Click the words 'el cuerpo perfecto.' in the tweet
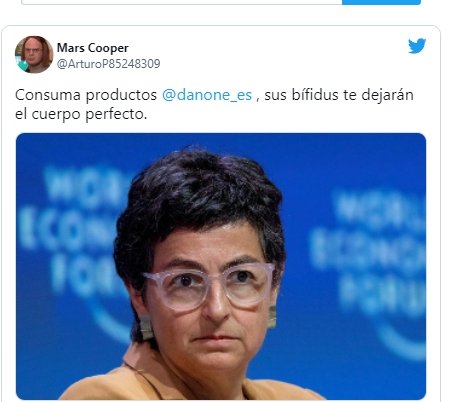Screen dimensions: 459x402 pyautogui.click(x=81, y=114)
